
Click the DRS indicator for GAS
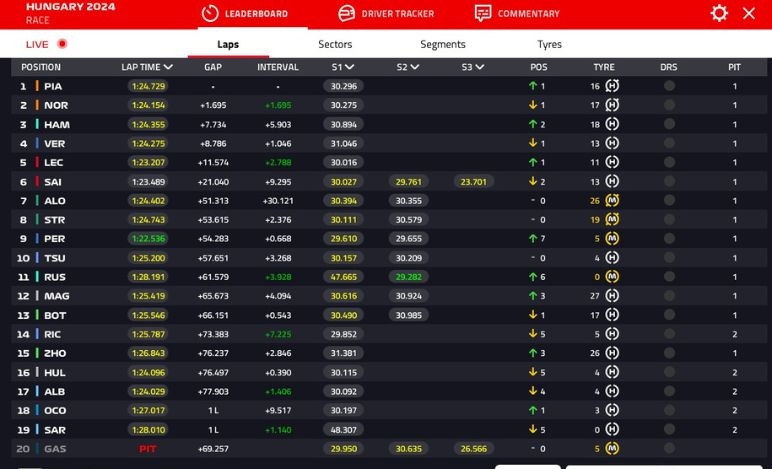point(669,449)
